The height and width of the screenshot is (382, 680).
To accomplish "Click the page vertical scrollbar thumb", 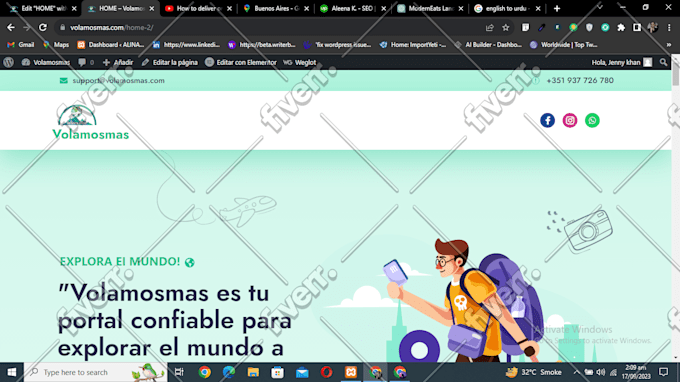I will pos(675,74).
